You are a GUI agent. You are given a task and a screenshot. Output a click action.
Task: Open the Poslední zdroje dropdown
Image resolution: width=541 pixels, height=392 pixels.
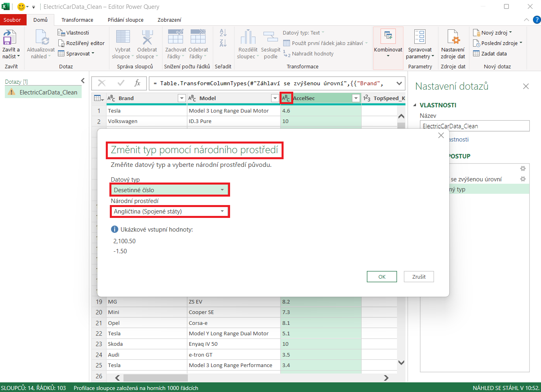[498, 43]
